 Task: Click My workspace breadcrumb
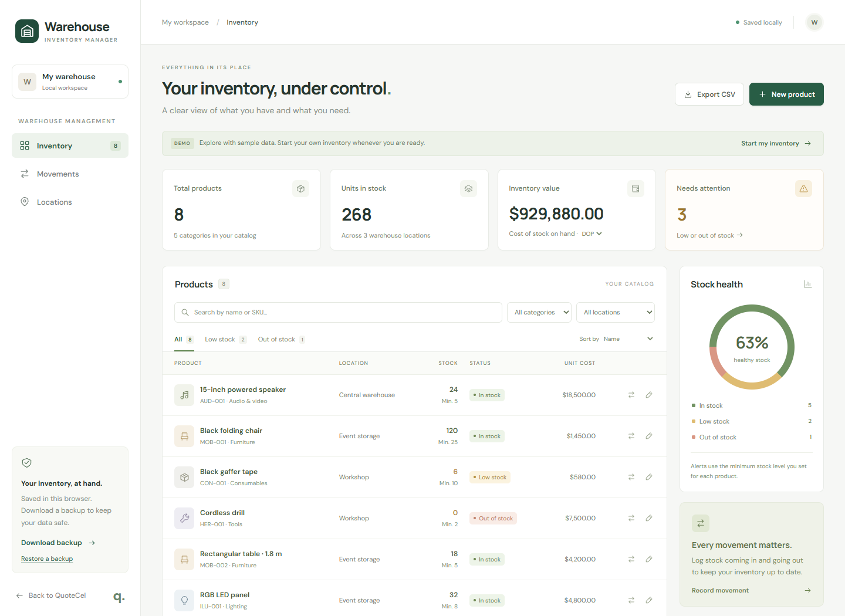pyautogui.click(x=185, y=22)
